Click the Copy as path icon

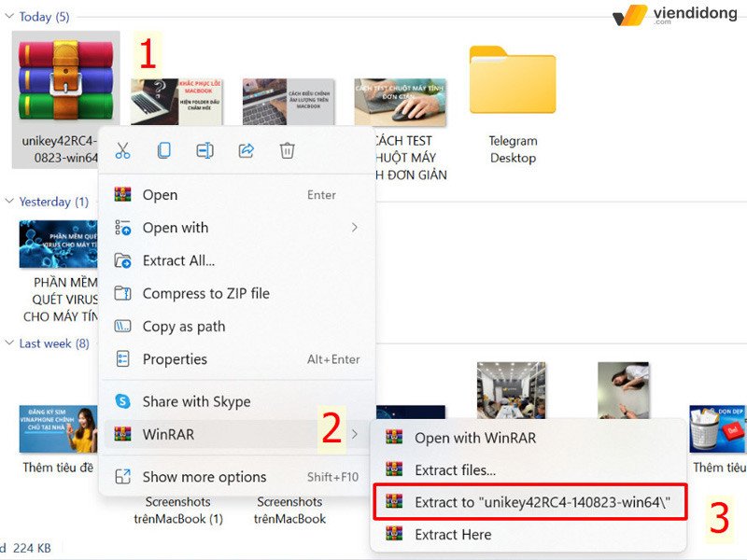point(124,326)
